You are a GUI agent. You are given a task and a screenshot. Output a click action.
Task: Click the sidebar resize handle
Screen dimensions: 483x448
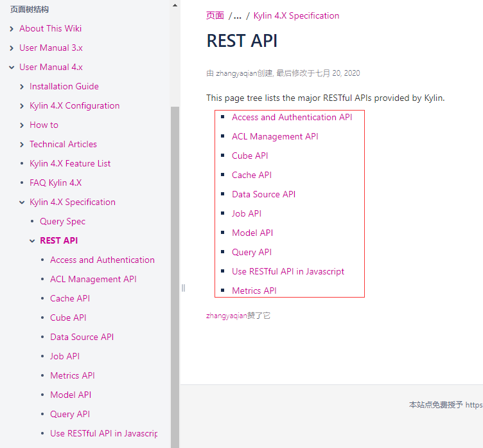(183, 288)
